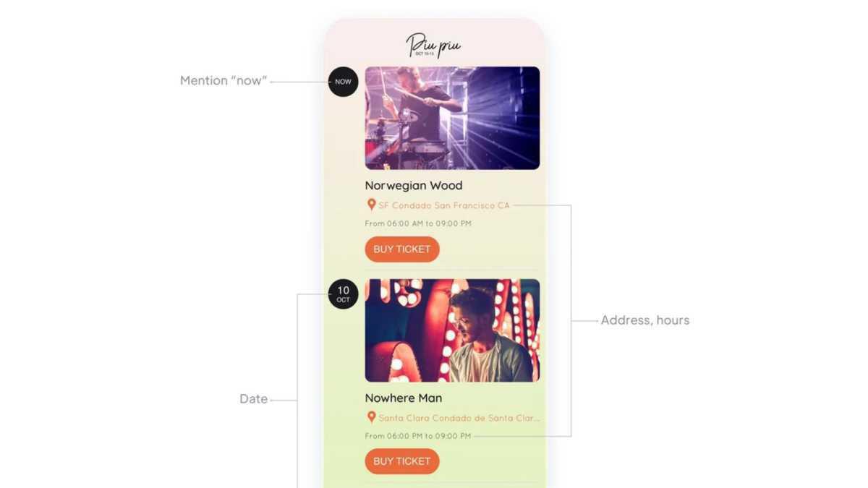Click the location pin beside Santa Clara
Viewport: 868px width, 488px height.
[x=371, y=418]
